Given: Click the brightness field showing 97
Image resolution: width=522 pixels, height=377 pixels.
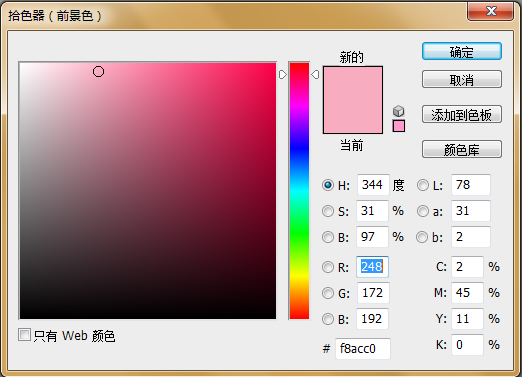Looking at the screenshot, I should [372, 237].
